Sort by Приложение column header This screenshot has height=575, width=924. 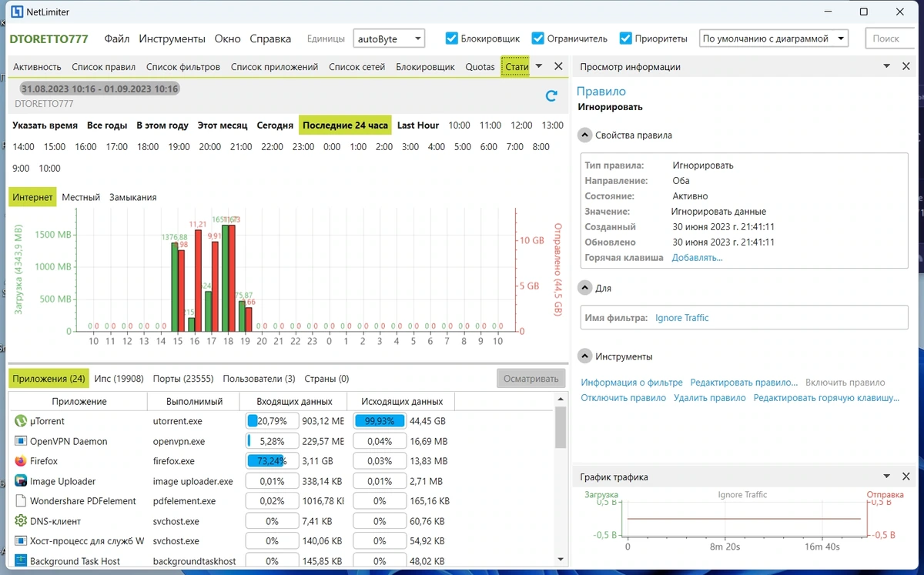point(79,401)
